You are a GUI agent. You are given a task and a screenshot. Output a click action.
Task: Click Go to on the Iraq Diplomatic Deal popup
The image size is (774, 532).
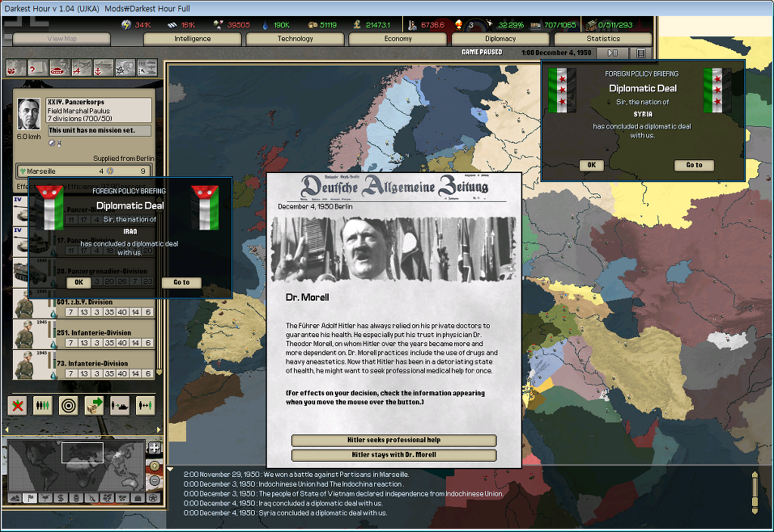[x=181, y=283]
